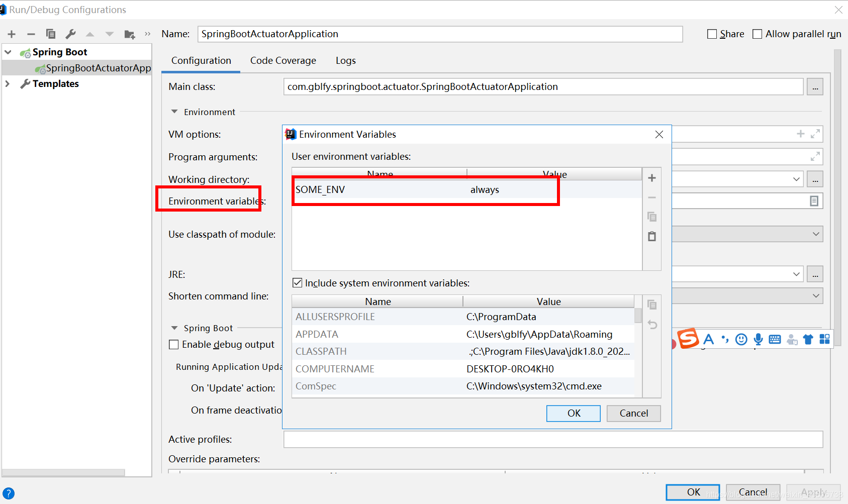The image size is (848, 504).
Task: Click system variables table scrollbar thumb
Action: (638, 316)
